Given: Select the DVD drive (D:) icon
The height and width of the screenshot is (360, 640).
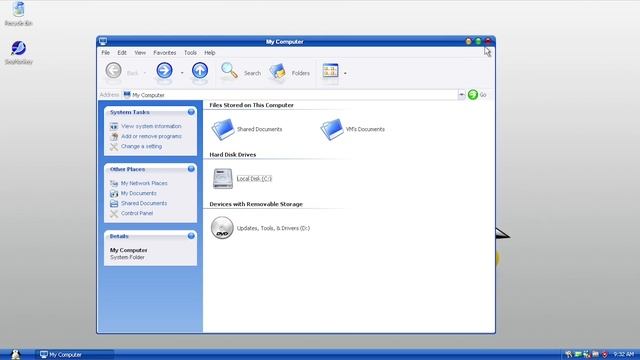Looking at the screenshot, I should coord(222,228).
